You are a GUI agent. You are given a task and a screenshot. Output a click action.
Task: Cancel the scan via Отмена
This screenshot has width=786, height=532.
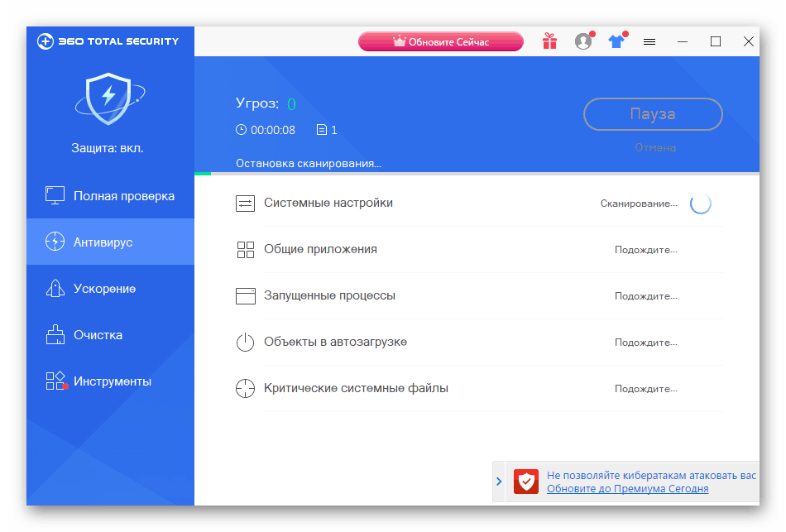[x=653, y=147]
